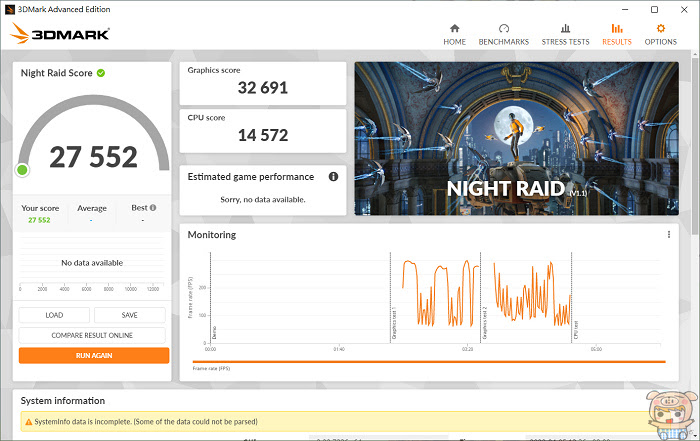Click the Graphics score value 32 691
Viewport: 700px width, 441px height.
pos(262,88)
